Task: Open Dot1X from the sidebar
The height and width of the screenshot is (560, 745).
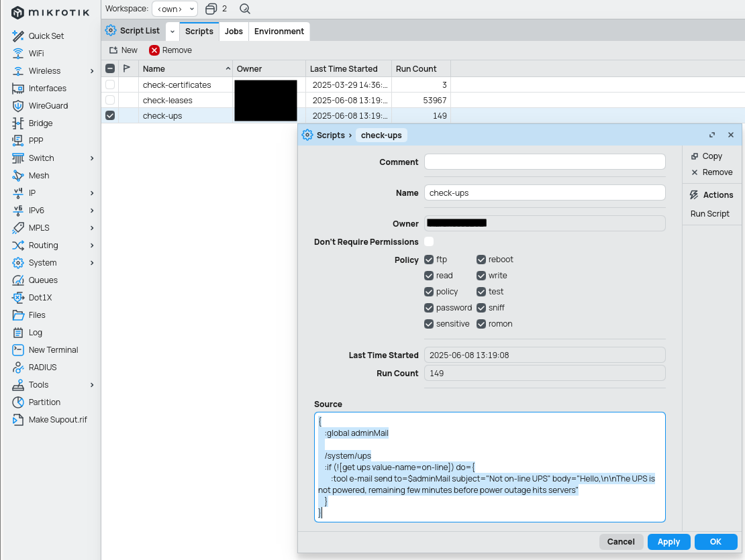Action: (x=32, y=298)
